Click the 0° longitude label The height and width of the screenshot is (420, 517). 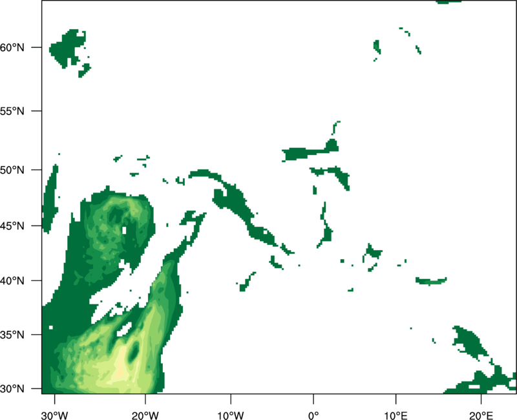[x=313, y=415]
